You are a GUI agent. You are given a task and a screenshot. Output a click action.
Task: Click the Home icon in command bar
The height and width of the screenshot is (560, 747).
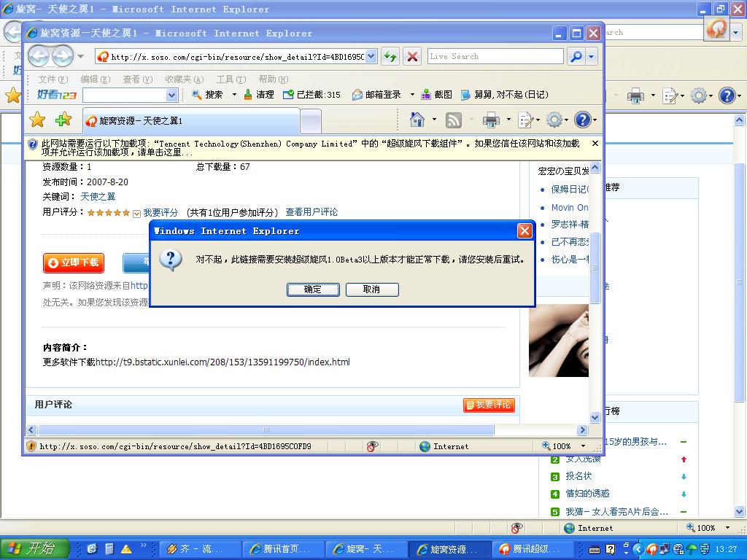(417, 120)
